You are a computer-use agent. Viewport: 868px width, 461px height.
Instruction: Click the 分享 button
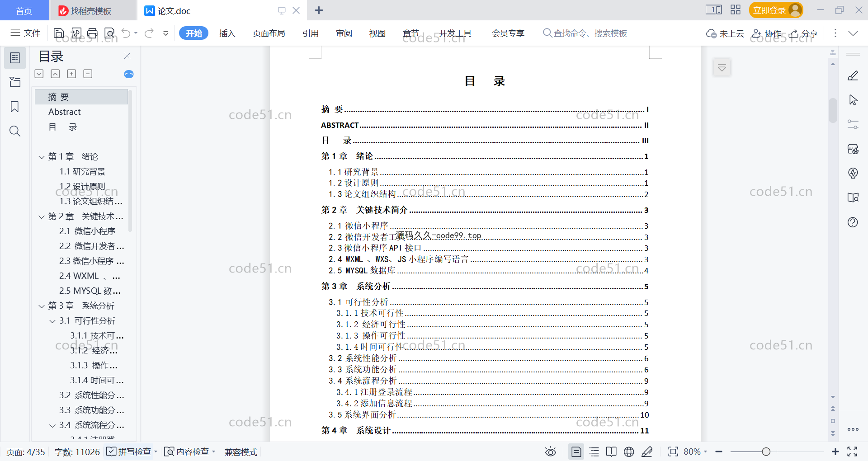(x=803, y=33)
